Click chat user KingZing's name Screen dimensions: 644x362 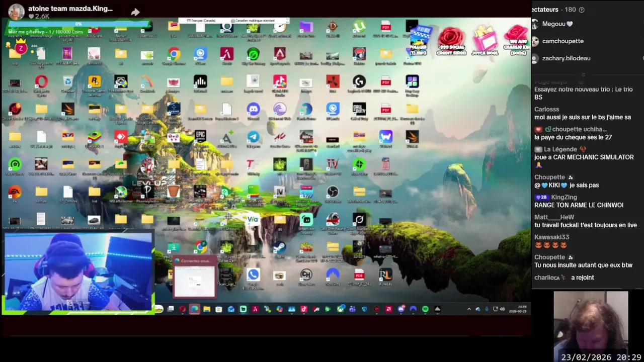click(564, 197)
